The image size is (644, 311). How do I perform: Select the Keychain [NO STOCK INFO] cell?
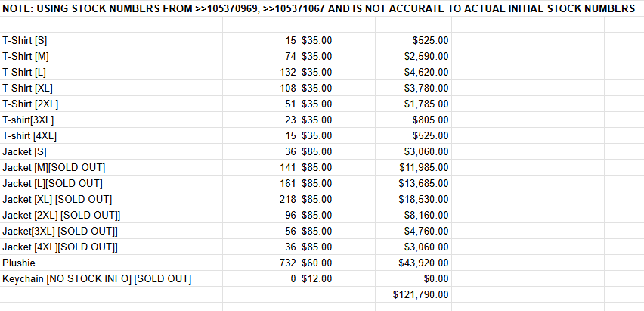111,279
